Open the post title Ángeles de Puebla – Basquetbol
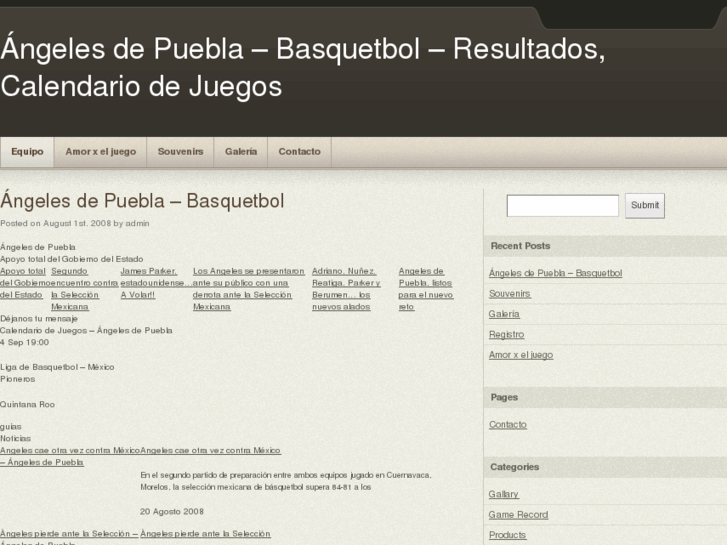The width and height of the screenshot is (727, 545). 142,201
